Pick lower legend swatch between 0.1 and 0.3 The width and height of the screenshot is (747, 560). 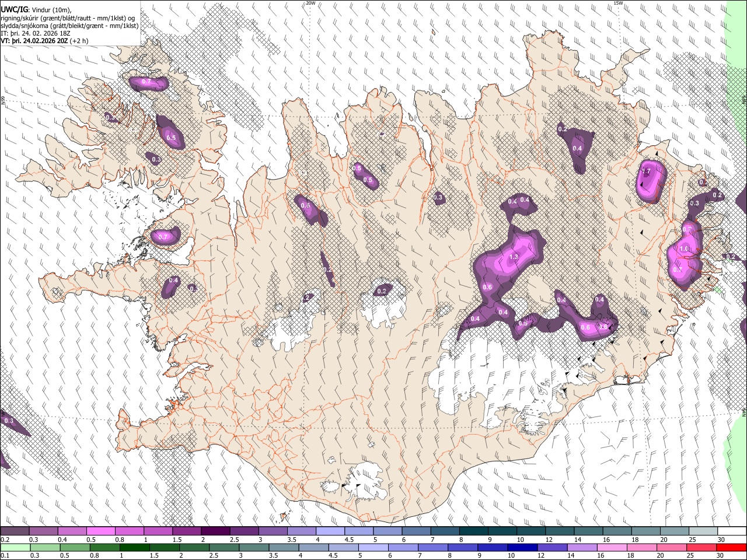pyautogui.click(x=15, y=547)
